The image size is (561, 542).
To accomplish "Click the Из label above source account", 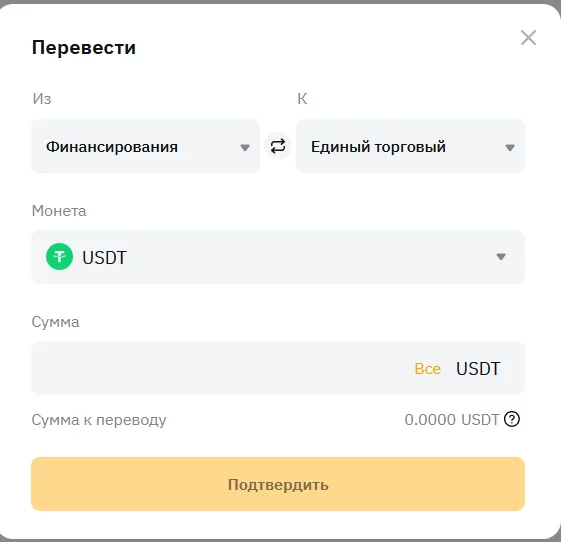I will pos(42,99).
